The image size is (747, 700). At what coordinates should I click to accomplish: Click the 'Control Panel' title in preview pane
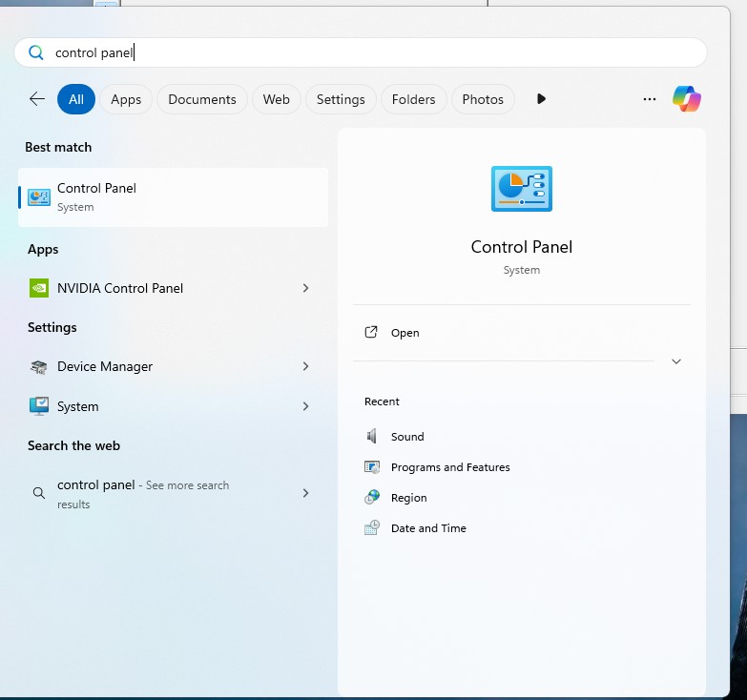click(522, 247)
